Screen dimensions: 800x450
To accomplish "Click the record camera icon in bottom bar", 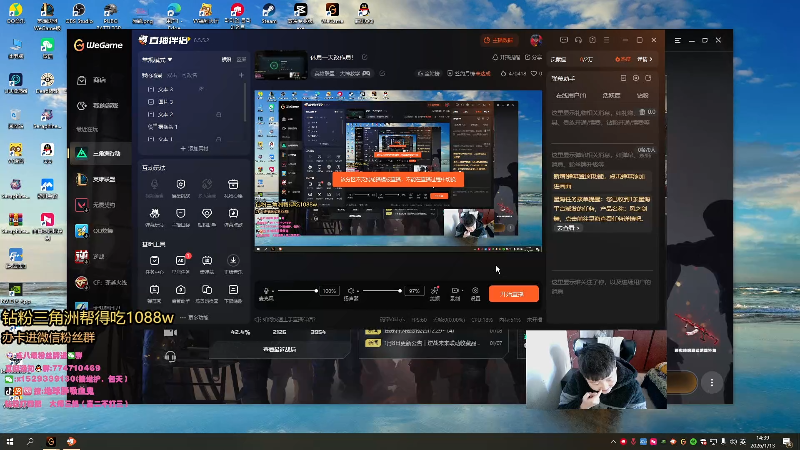I will (x=455, y=290).
